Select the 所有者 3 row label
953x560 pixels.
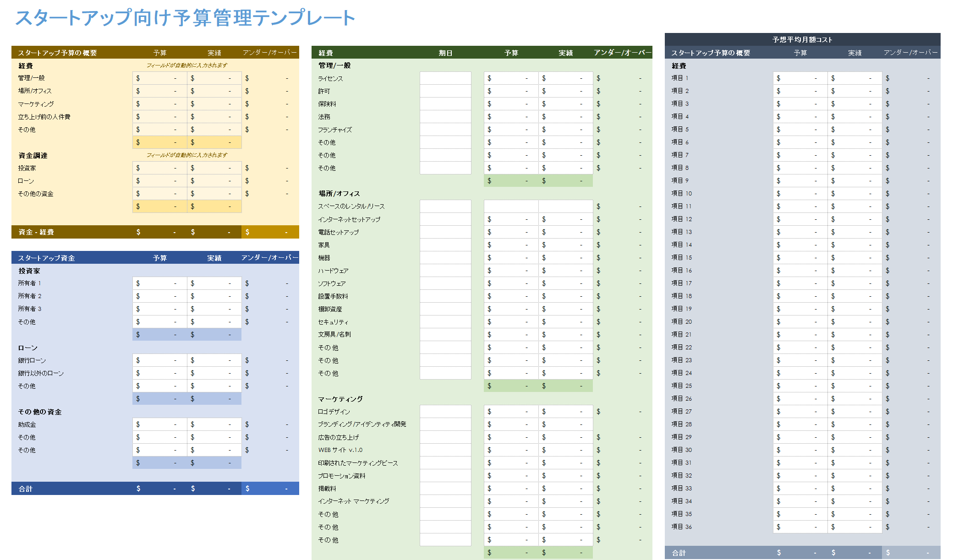(x=30, y=309)
